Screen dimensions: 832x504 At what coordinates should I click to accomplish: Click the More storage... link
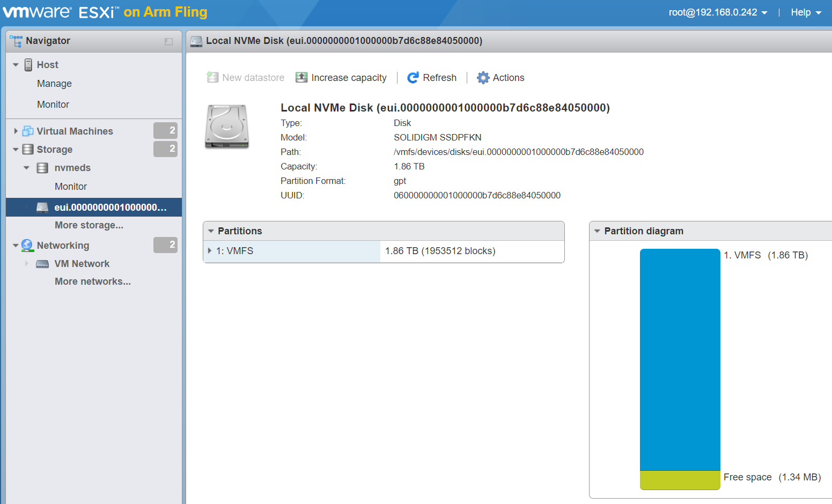point(89,225)
